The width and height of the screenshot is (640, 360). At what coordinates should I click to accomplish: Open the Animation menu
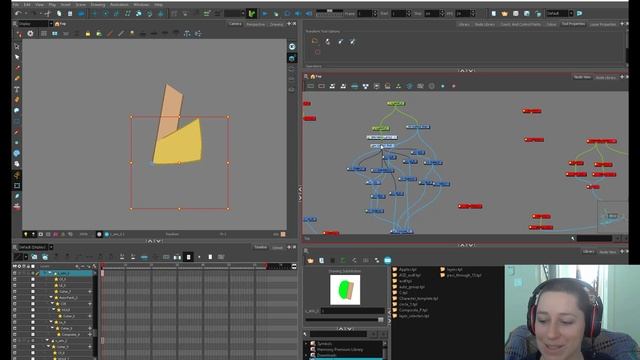pos(119,4)
